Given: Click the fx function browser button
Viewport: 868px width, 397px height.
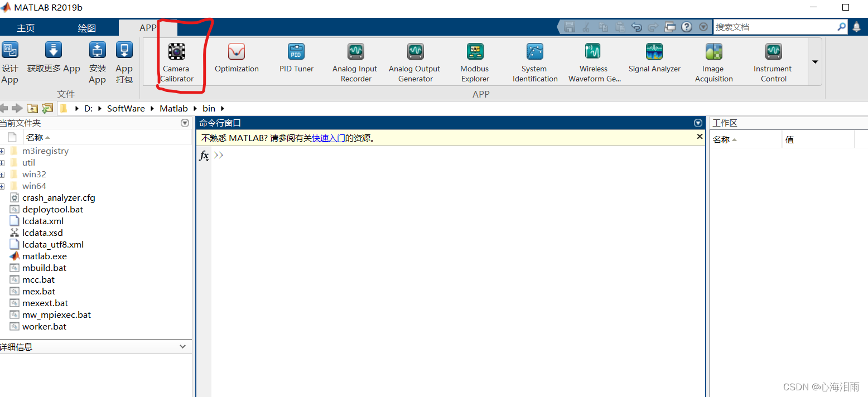Looking at the screenshot, I should coord(204,156).
